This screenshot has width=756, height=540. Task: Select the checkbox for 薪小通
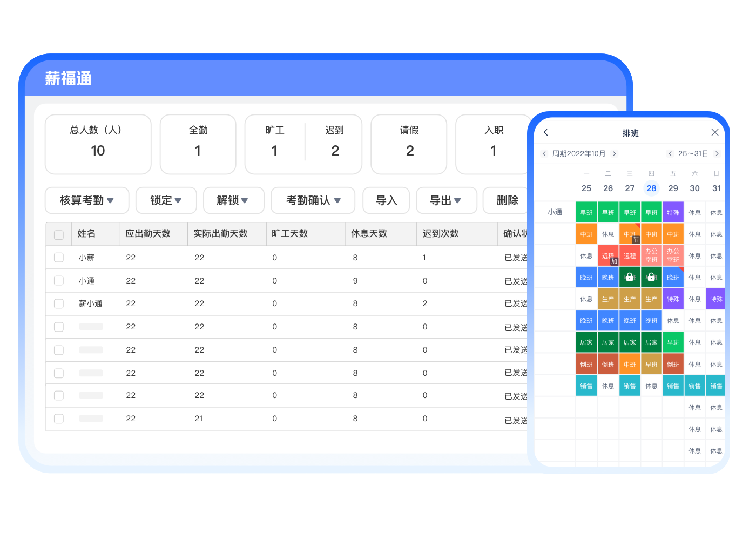click(x=59, y=303)
